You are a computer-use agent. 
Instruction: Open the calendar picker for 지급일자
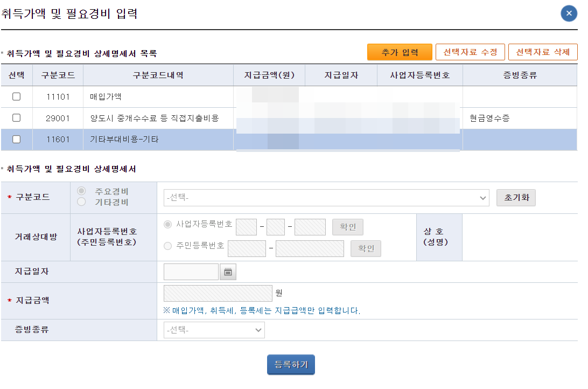click(x=227, y=272)
